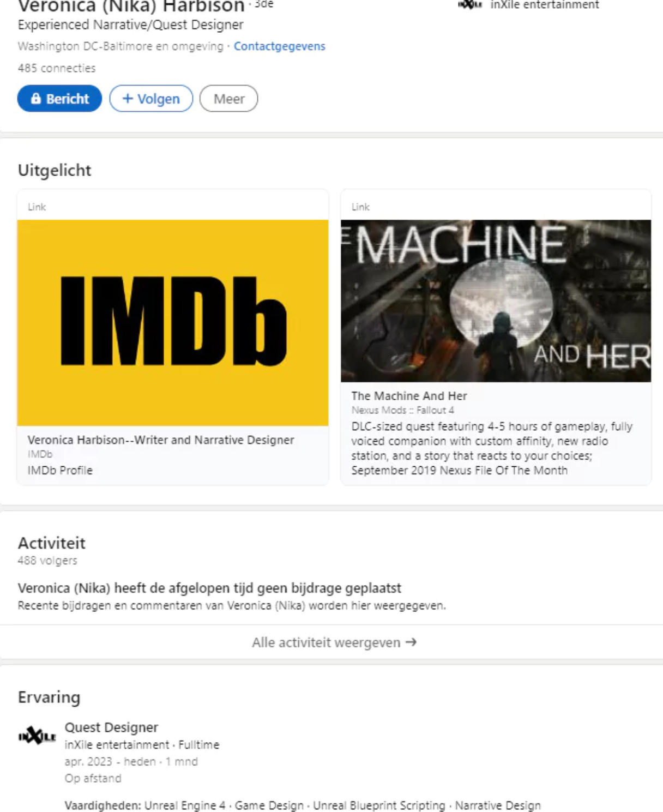Click the '488 volgers' follower count
663x812 pixels.
tap(47, 561)
